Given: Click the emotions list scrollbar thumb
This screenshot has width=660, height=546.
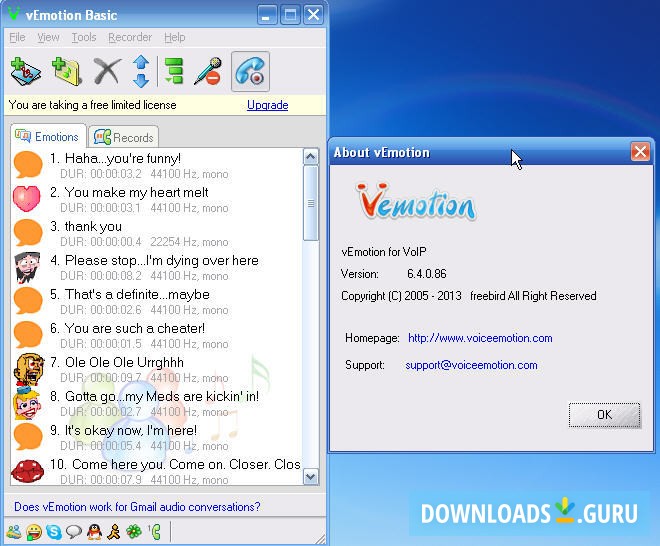Looking at the screenshot, I should click(x=311, y=203).
